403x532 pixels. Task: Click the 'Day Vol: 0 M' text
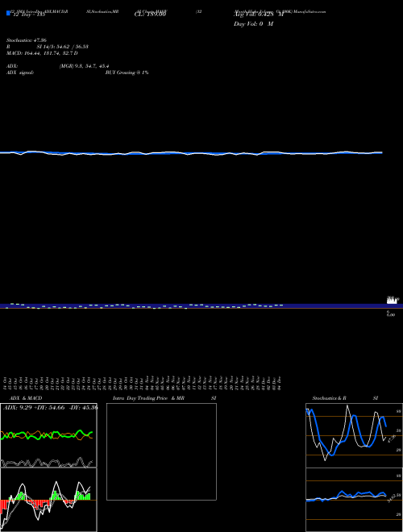[x=253, y=23]
